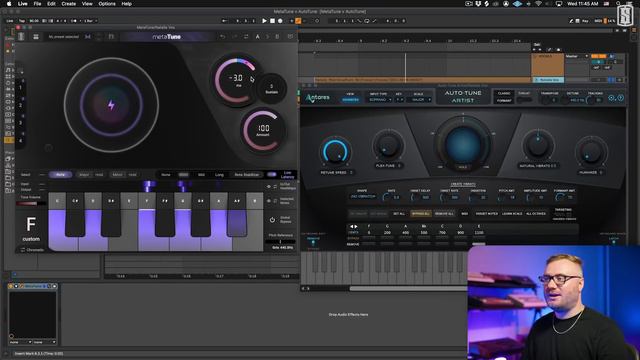Click the Chromatic swap icon in metaTune
Viewport: 640px width, 360px height.
click(x=23, y=250)
